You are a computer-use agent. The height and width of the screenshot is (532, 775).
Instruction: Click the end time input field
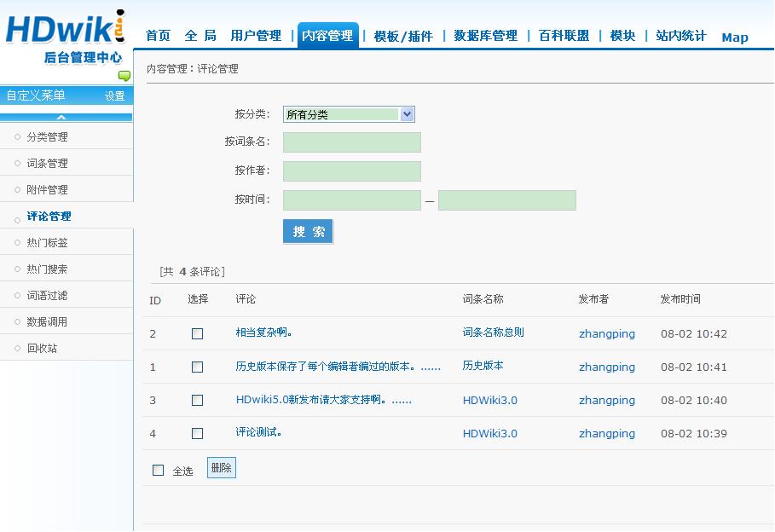point(507,200)
